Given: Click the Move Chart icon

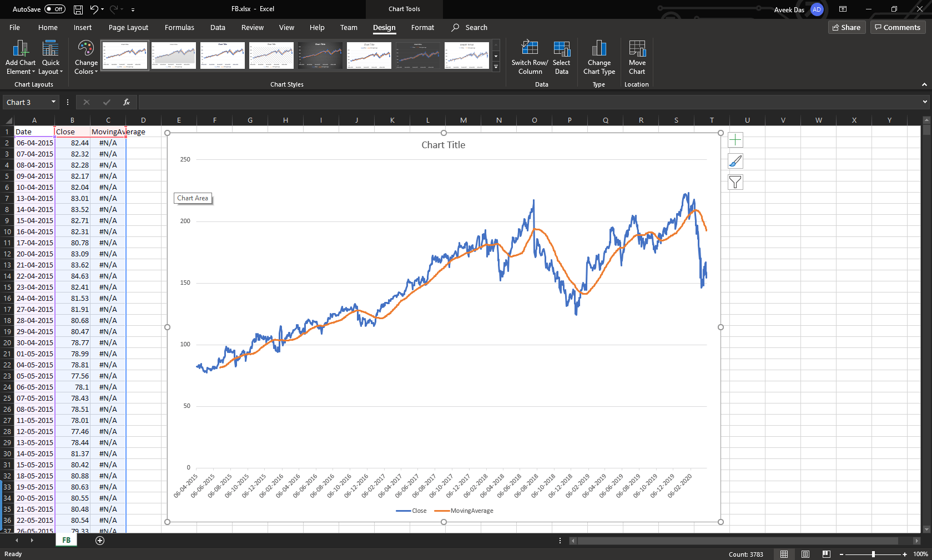Looking at the screenshot, I should coord(637,57).
